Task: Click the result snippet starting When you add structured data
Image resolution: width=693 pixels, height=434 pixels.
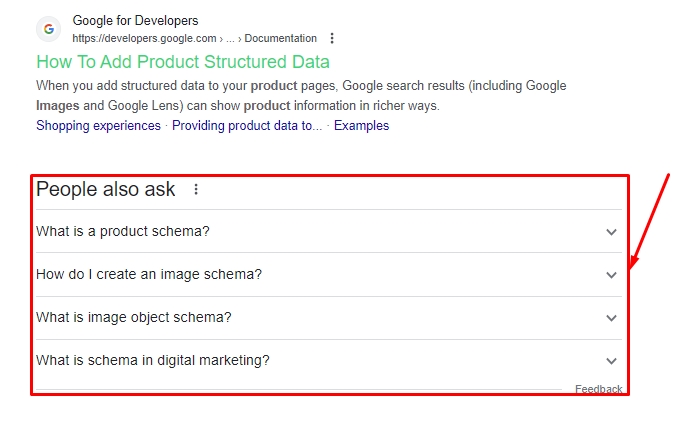Action: point(301,95)
